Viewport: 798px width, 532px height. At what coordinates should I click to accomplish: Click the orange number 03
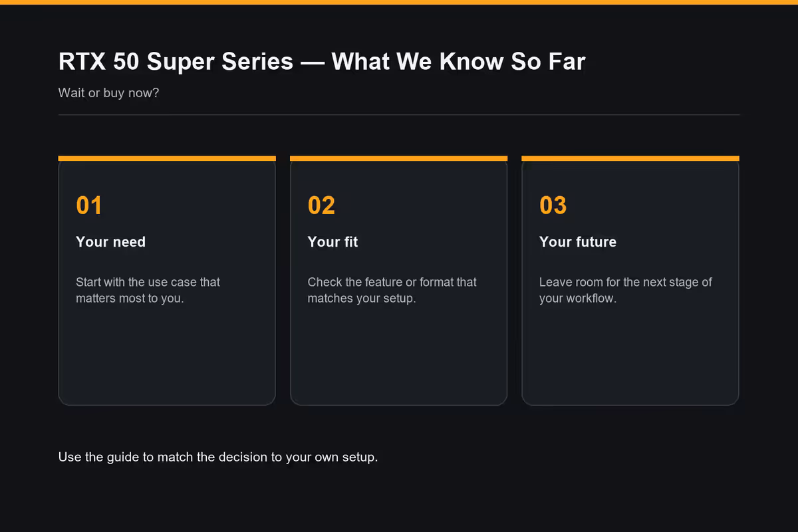pos(553,205)
